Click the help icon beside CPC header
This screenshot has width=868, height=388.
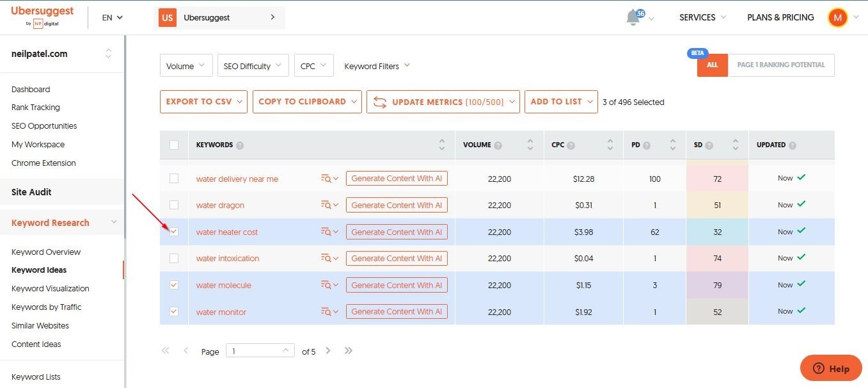[x=571, y=145]
